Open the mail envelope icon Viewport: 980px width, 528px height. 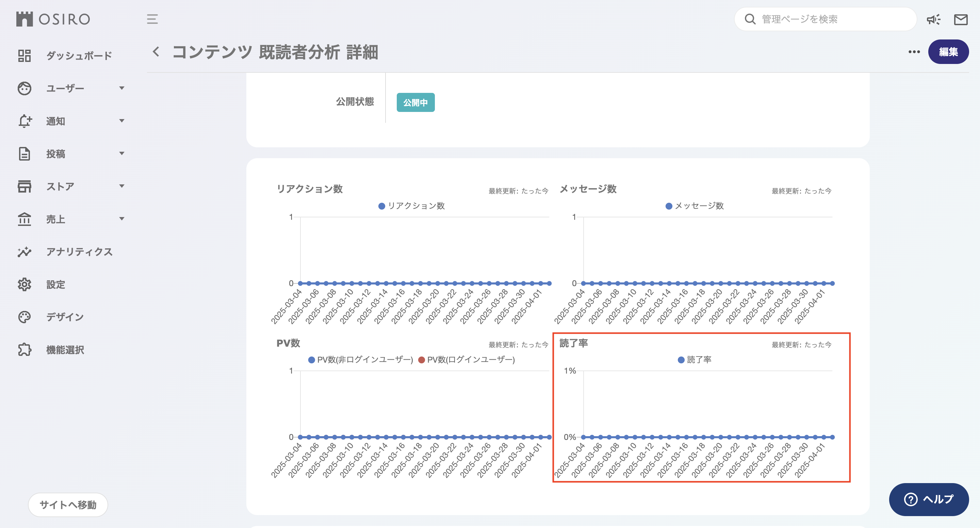coord(961,19)
